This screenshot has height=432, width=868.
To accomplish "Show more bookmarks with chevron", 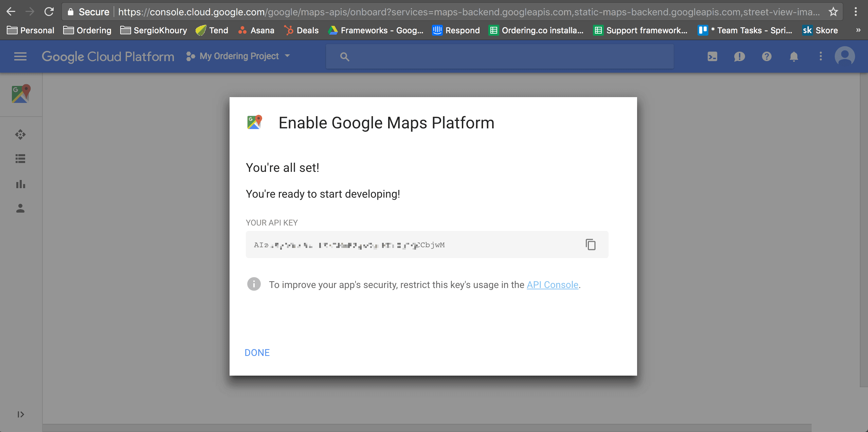I will [858, 30].
